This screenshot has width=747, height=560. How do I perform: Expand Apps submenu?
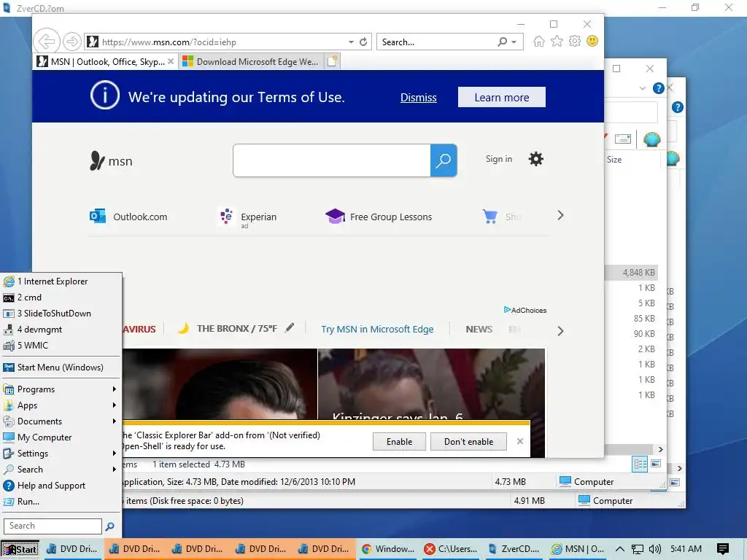pyautogui.click(x=61, y=405)
